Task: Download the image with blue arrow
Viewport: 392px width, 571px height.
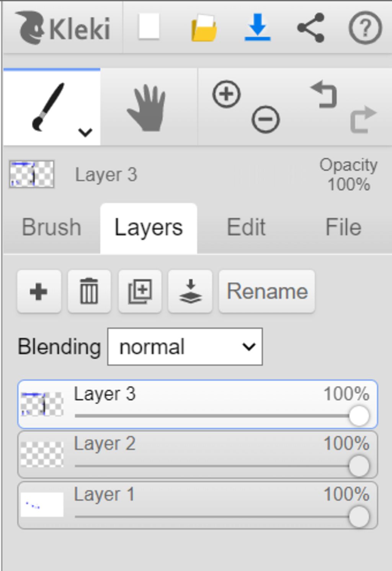Action: (x=258, y=27)
